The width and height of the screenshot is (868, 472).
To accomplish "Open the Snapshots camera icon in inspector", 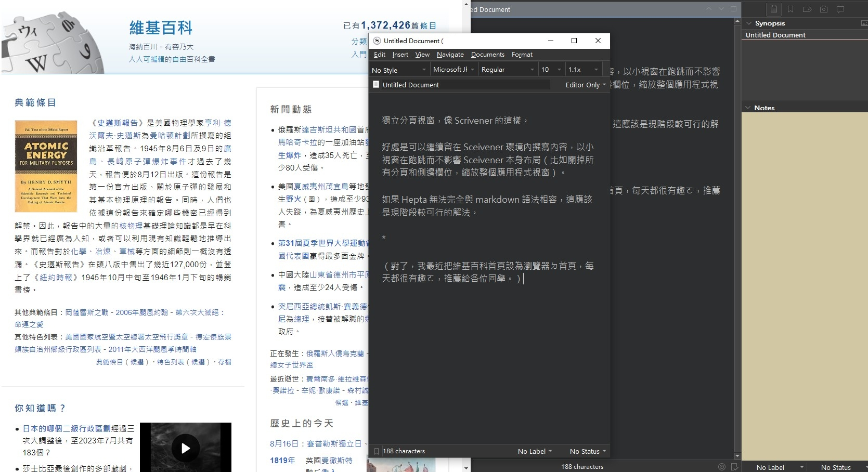I will coord(824,9).
